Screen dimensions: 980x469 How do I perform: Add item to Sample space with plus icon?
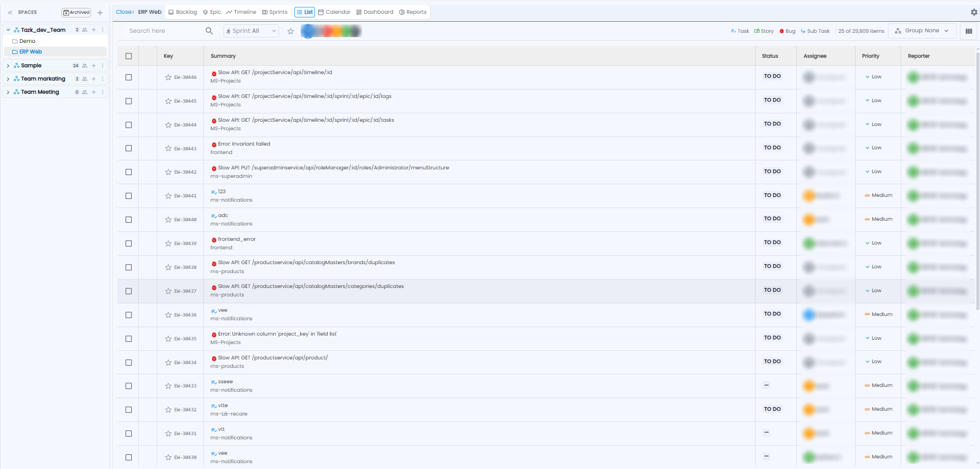[x=94, y=66]
